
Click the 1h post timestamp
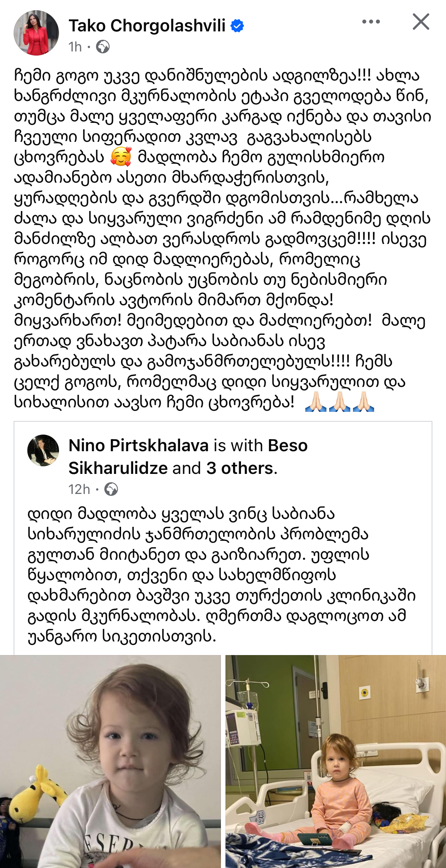point(75,47)
